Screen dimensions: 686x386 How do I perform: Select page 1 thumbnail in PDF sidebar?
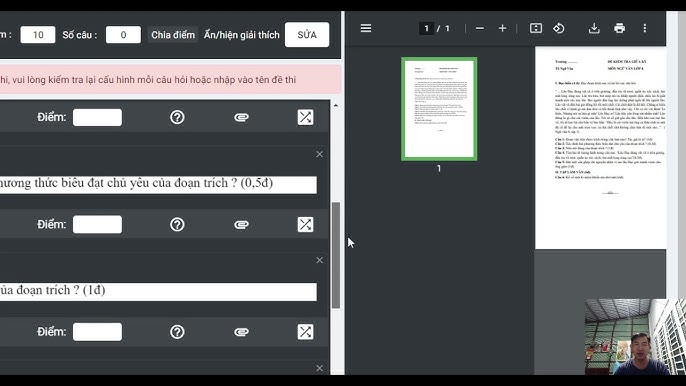click(x=439, y=109)
